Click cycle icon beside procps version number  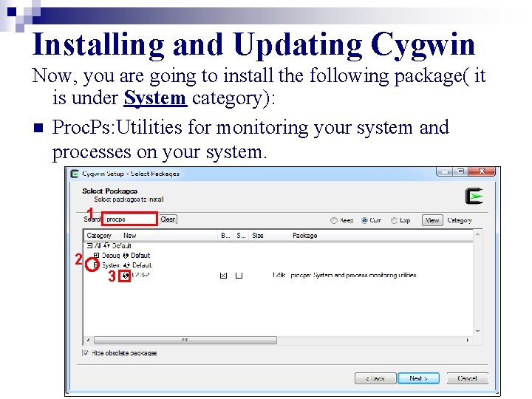[125, 276]
